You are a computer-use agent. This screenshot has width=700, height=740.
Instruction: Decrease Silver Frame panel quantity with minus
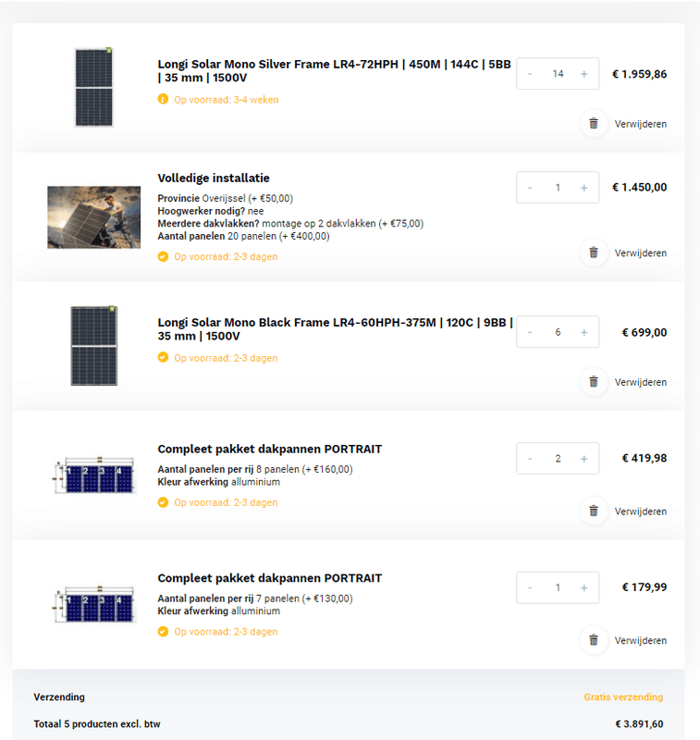[x=530, y=74]
